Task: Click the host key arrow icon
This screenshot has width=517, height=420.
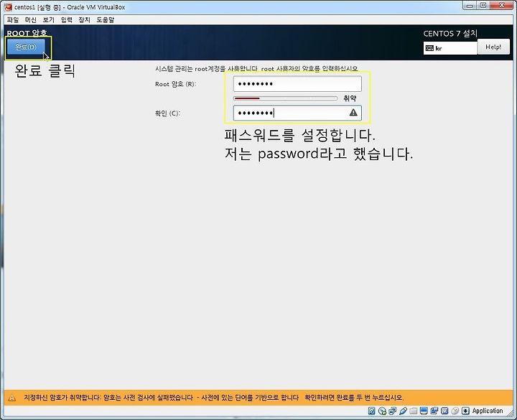Action: [x=465, y=411]
